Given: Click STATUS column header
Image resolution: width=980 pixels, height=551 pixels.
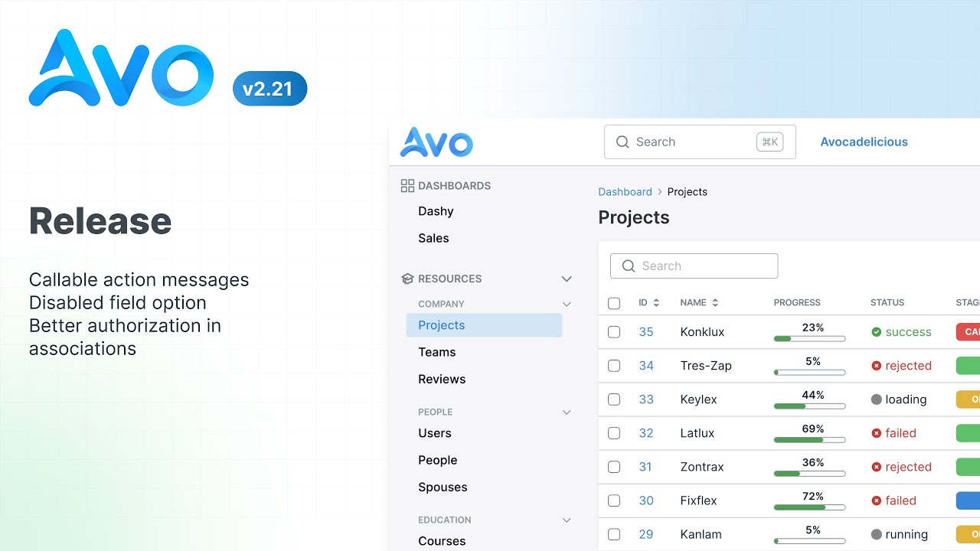Looking at the screenshot, I should click(887, 303).
